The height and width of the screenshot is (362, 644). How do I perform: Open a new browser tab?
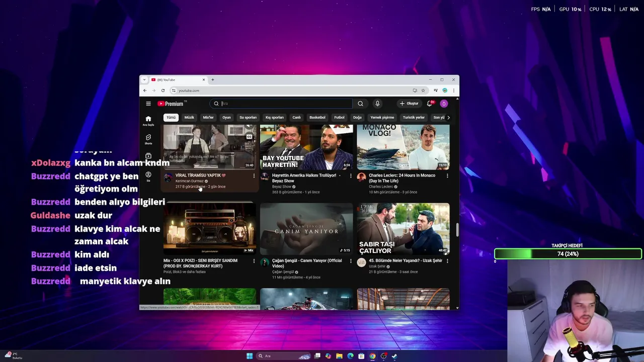[212, 79]
